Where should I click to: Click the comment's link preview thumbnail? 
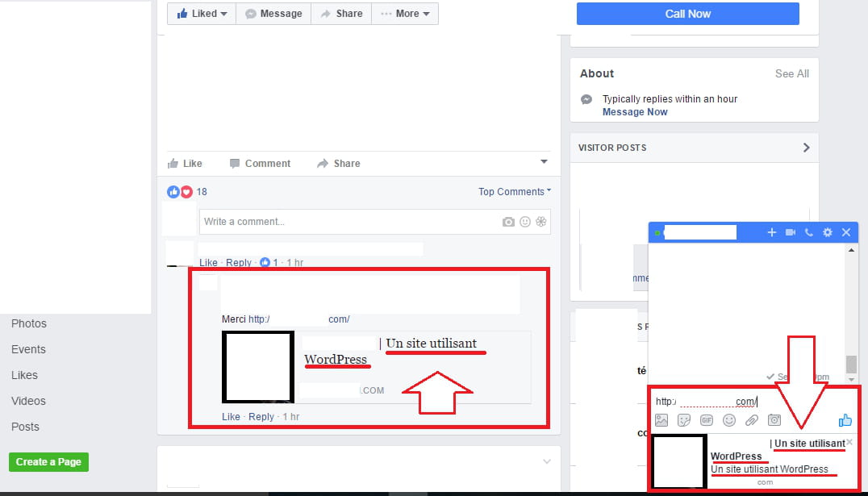pos(258,367)
